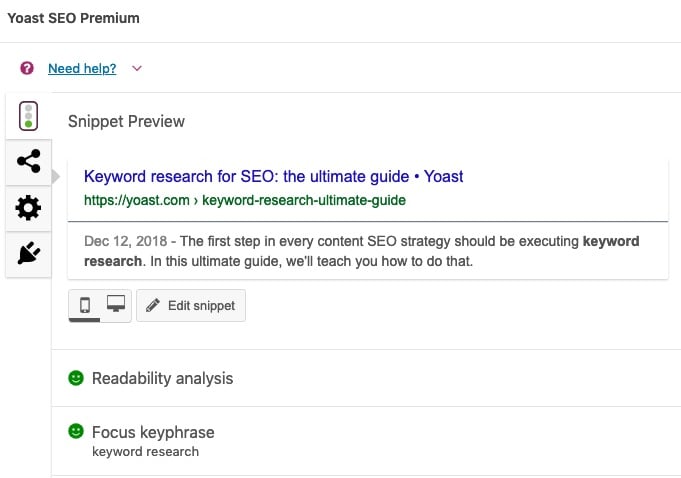Click the green smiley beside Focus keyphrase

pyautogui.click(x=76, y=431)
